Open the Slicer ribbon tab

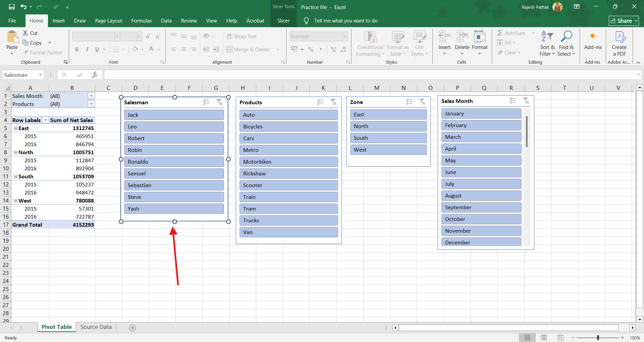pos(283,21)
